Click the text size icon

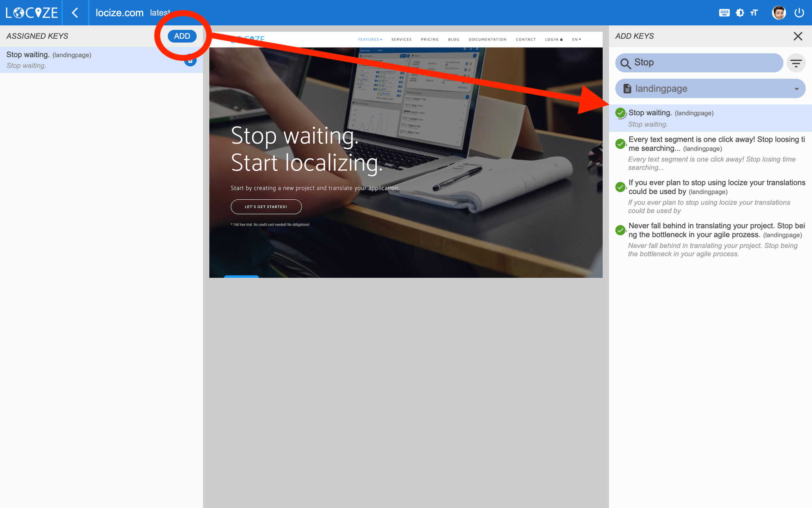(754, 13)
